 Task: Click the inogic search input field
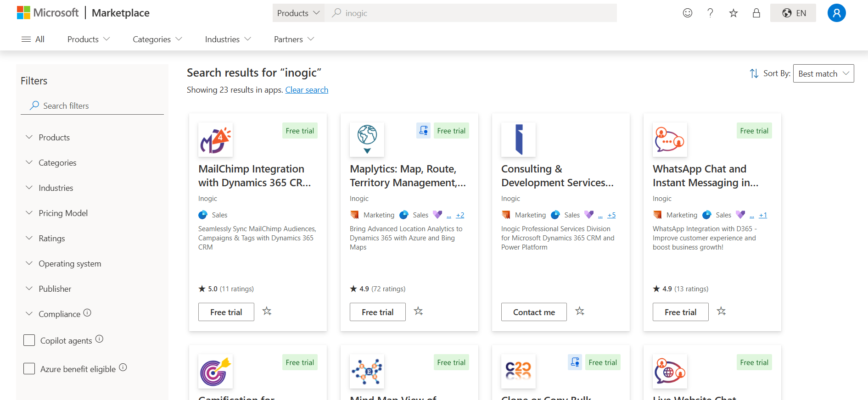coord(470,13)
